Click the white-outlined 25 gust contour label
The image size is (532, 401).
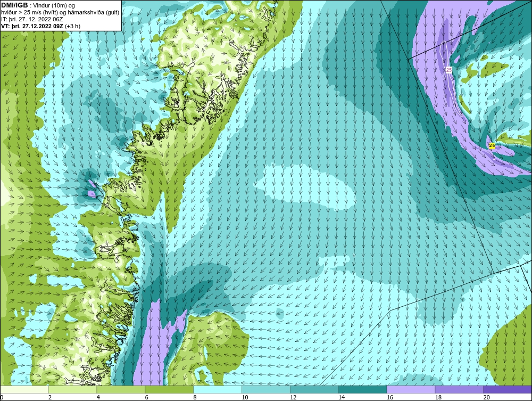point(449,70)
